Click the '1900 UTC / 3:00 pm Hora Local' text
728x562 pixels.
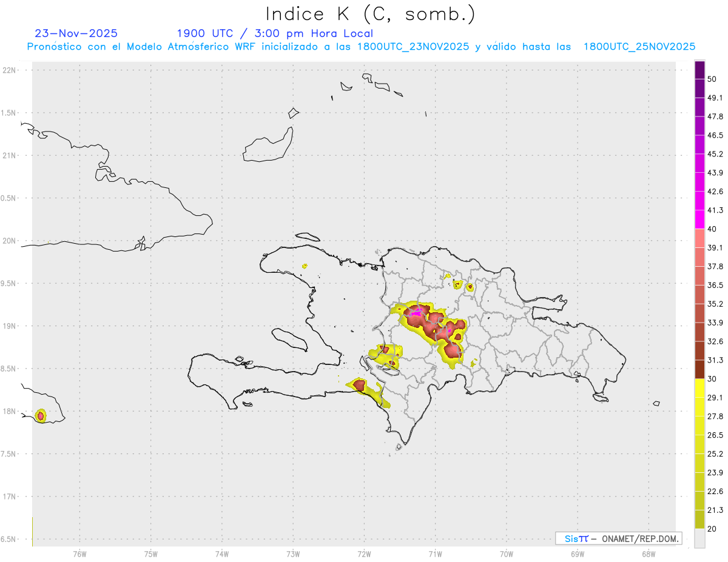click(275, 33)
